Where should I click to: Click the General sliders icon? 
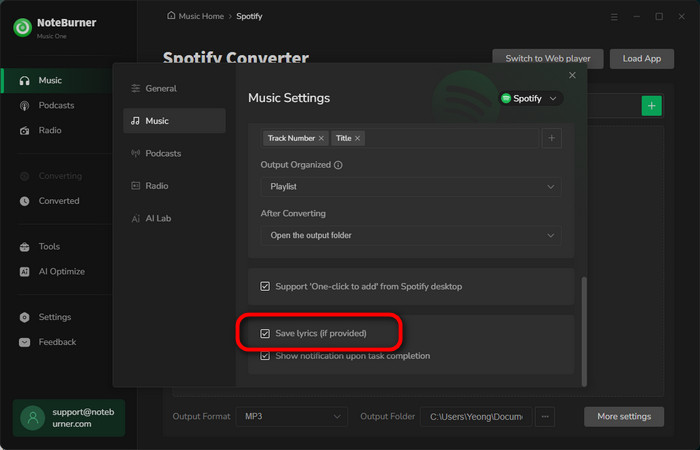(136, 88)
